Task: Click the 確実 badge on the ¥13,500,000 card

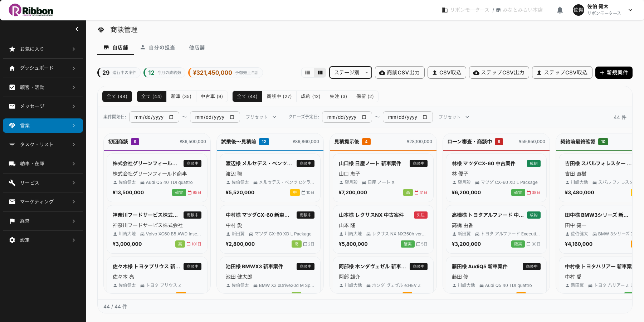Action: [179, 192]
